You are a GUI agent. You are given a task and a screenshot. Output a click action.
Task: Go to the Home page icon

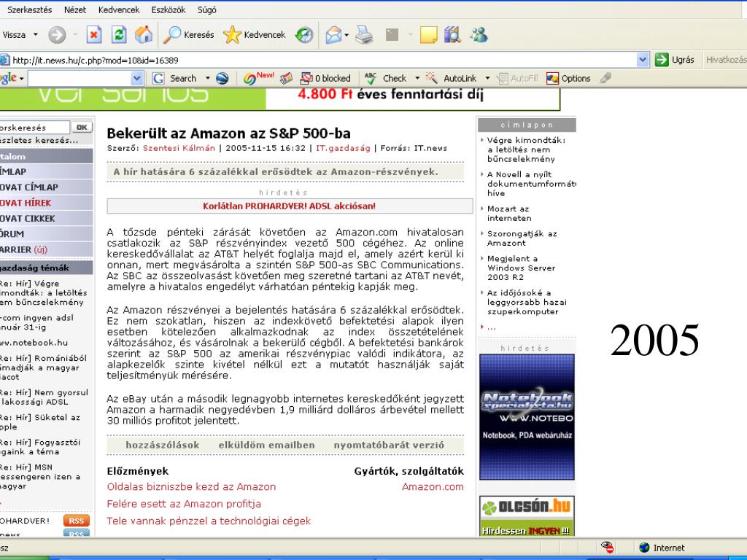coord(144,35)
